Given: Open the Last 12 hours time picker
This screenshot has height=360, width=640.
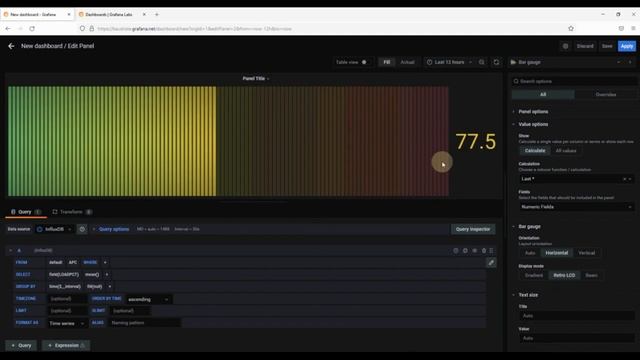Looking at the screenshot, I should 449,62.
